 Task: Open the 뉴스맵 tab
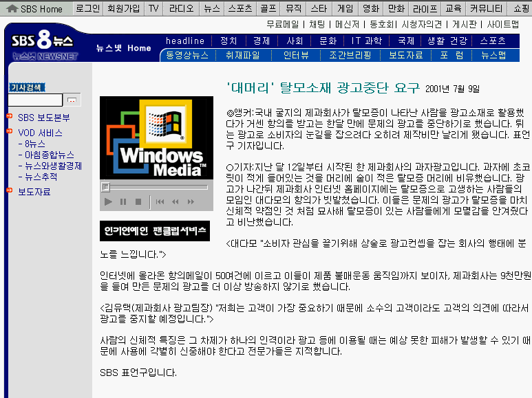pos(493,55)
